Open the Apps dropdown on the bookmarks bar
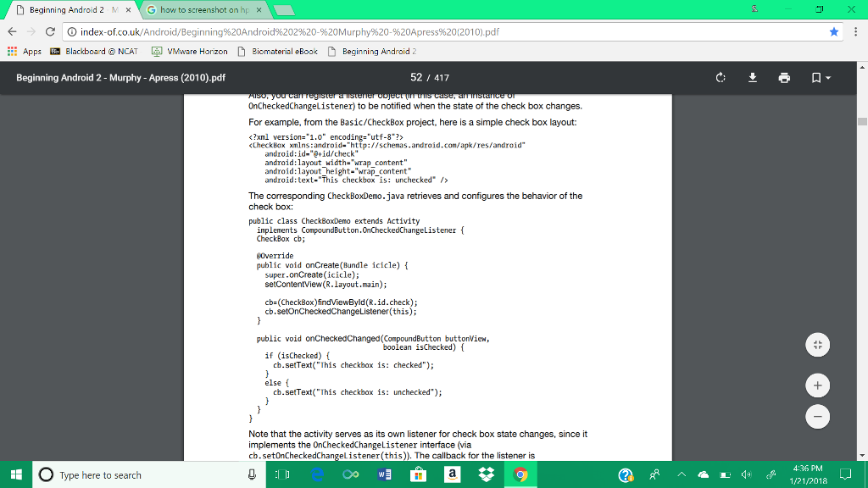 [x=31, y=51]
